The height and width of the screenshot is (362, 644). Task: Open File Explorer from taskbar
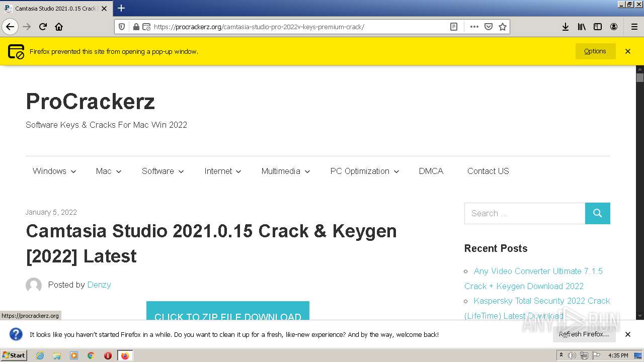(57, 355)
